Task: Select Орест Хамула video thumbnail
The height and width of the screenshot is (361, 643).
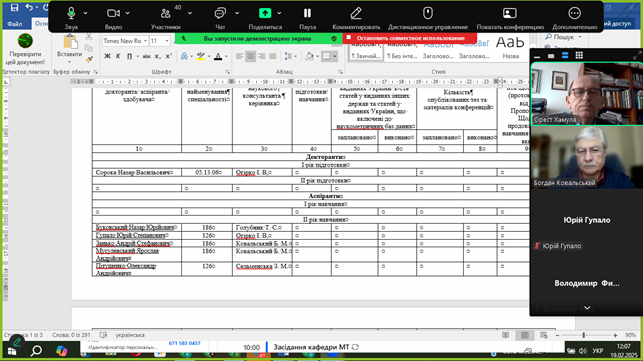Action: (586, 94)
